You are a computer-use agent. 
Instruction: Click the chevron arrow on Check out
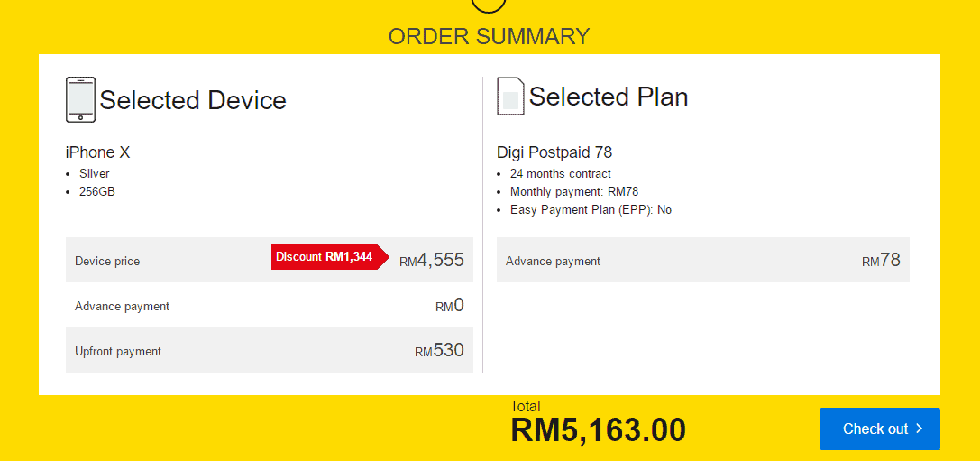[919, 429]
